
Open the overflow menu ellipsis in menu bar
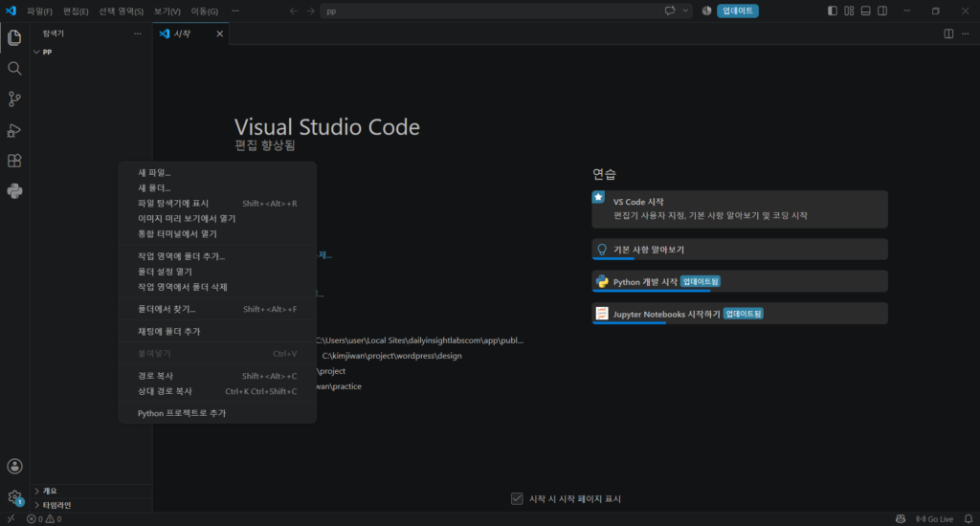[x=235, y=11]
